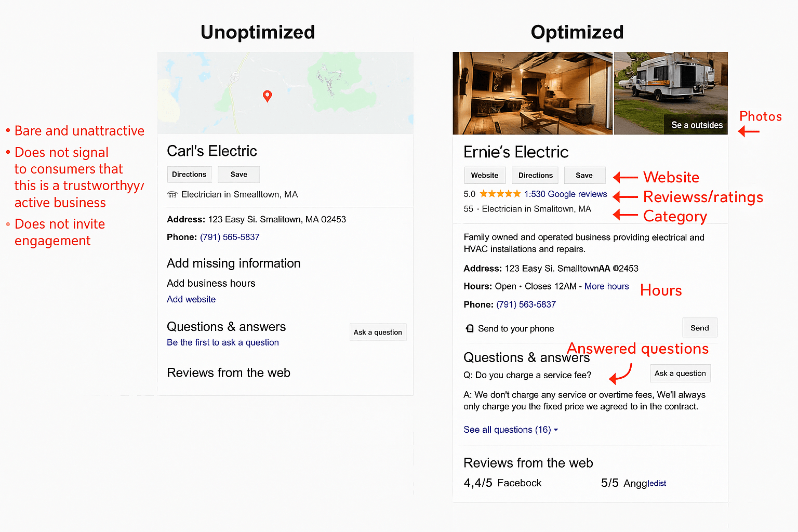Viewport: 798px width, 532px height.
Task: Ask a question on Ernie's Electric profile
Action: (680, 373)
